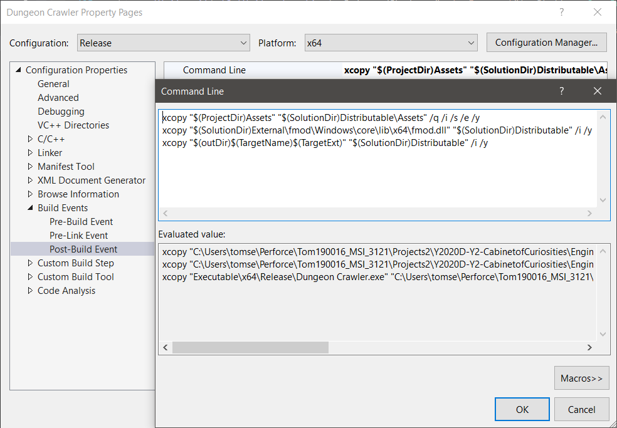Expand the XML Document Generator arrow
617x428 pixels.
pyautogui.click(x=30, y=180)
